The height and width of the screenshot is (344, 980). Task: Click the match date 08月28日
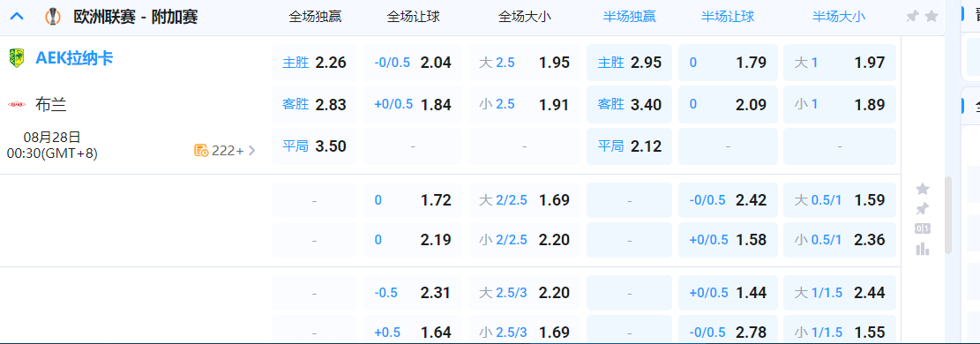(53, 138)
